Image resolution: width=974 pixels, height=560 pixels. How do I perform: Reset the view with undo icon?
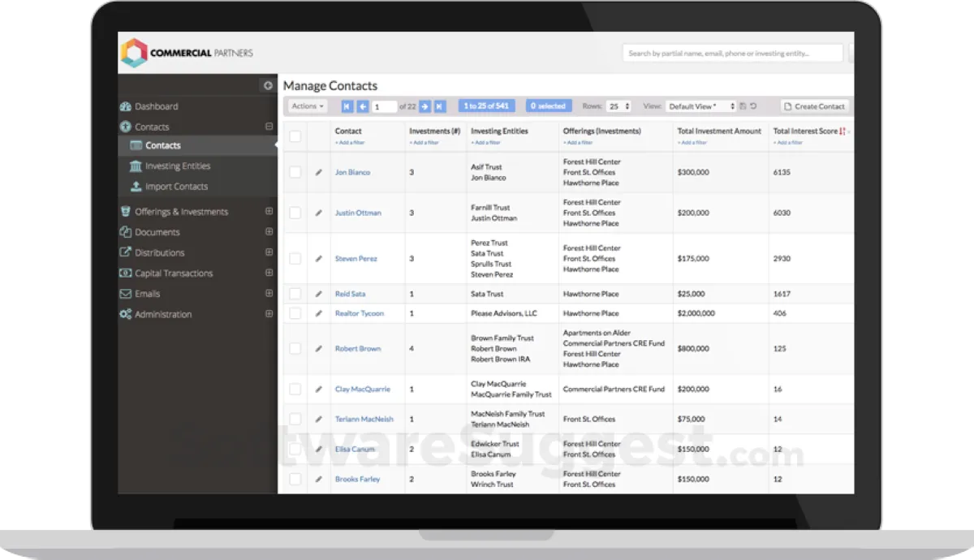753,106
